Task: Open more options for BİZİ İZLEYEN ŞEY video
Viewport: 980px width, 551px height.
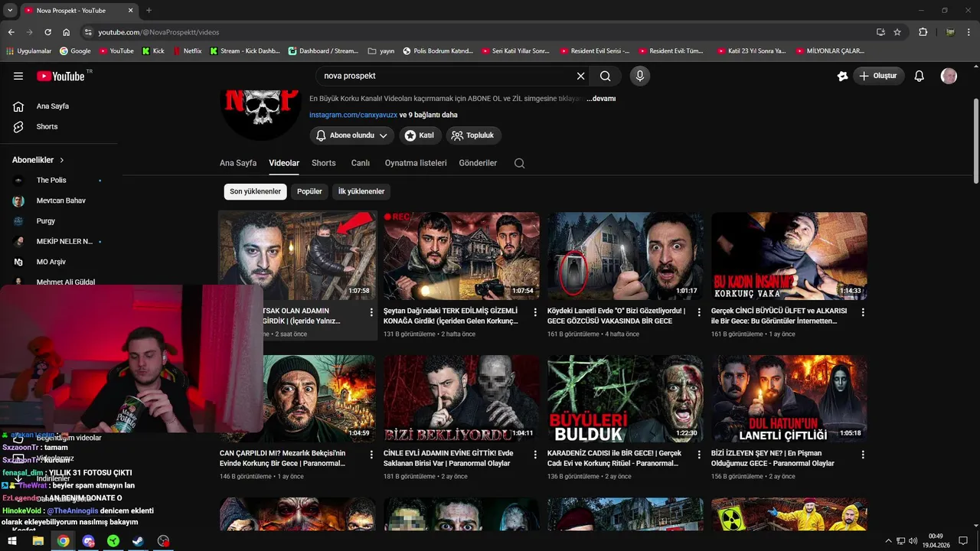Action: pyautogui.click(x=863, y=455)
